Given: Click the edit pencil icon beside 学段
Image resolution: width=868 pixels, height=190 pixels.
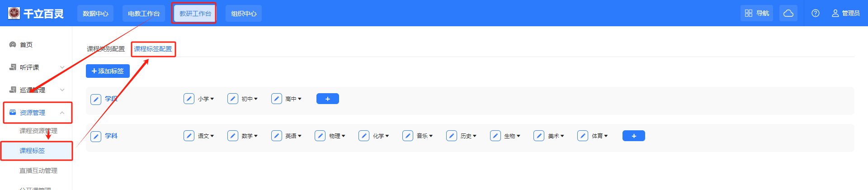Looking at the screenshot, I should coord(96,99).
